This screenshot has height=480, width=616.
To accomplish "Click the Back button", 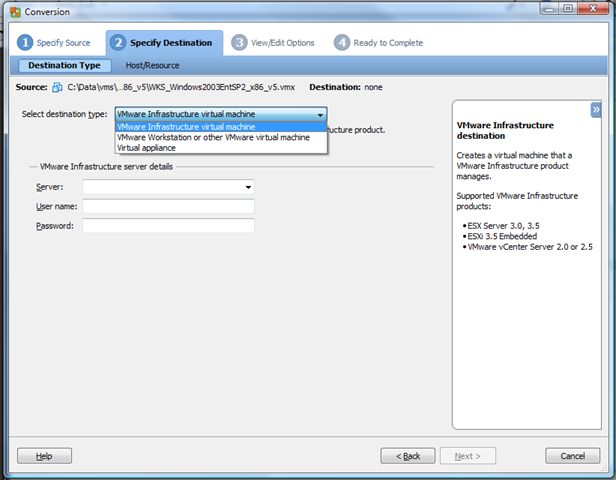I will [x=408, y=456].
